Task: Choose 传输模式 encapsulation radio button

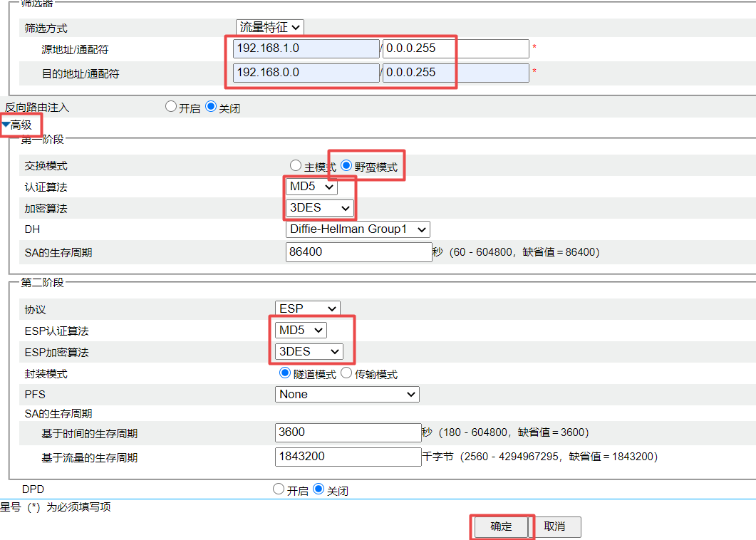Action: pos(346,373)
